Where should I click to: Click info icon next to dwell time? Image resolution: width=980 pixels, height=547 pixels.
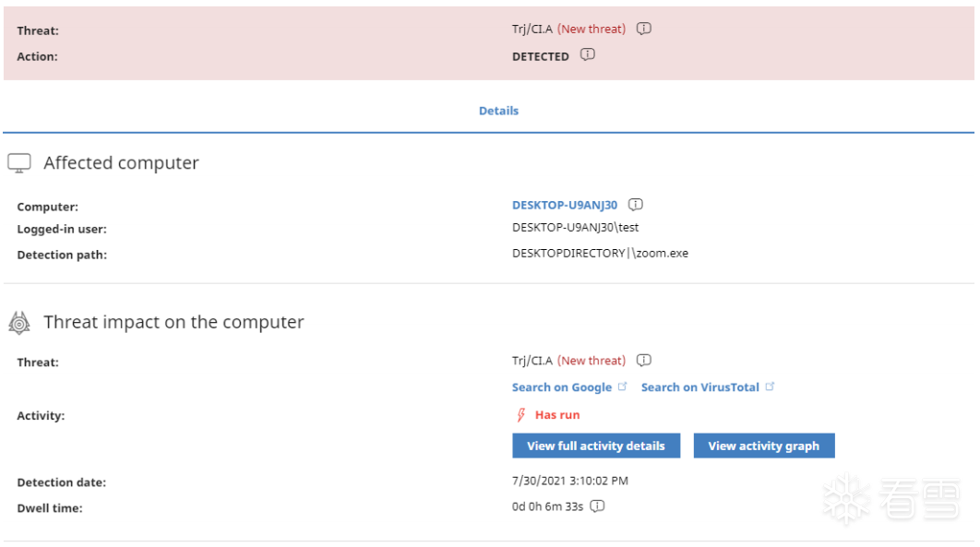[598, 506]
